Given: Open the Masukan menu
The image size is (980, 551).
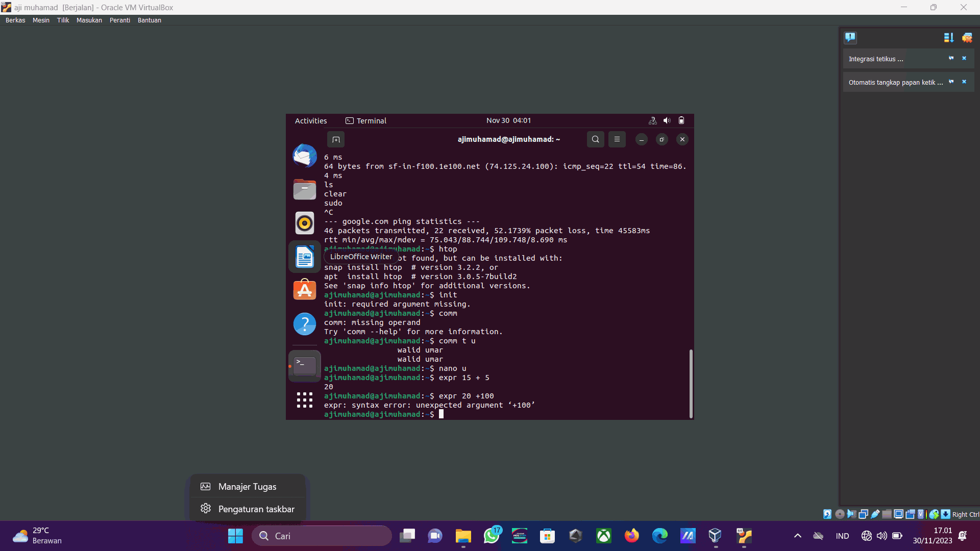Looking at the screenshot, I should coord(89,20).
